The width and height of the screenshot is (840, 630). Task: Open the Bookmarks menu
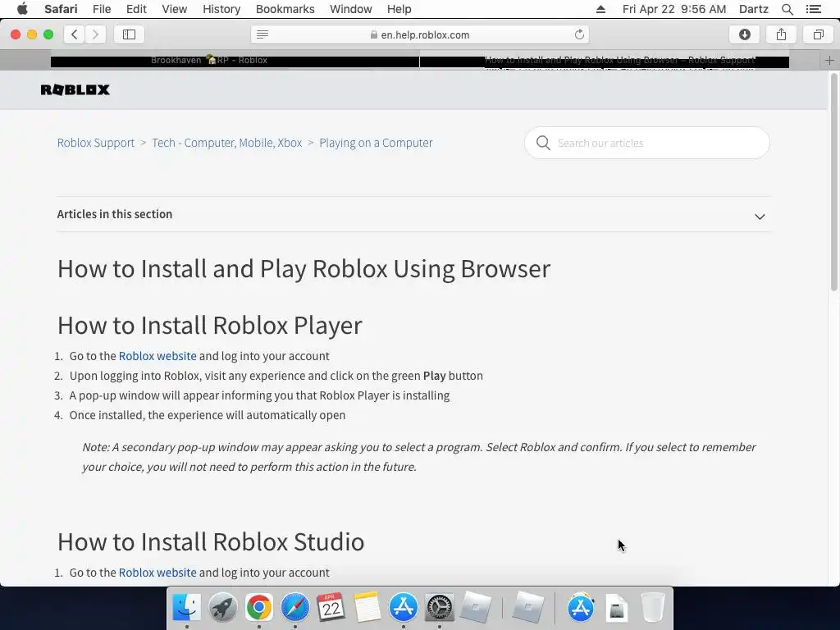click(285, 9)
